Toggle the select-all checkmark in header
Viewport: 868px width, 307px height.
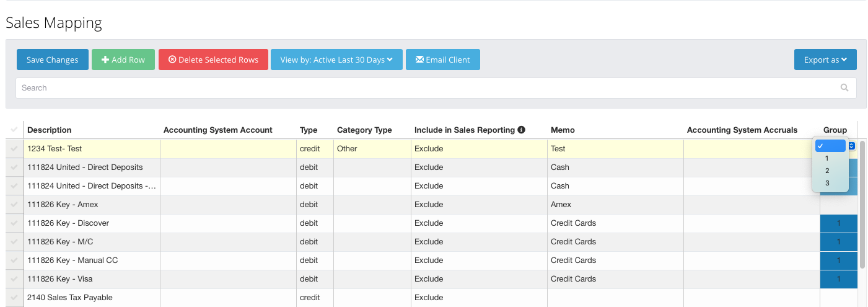[x=14, y=130]
